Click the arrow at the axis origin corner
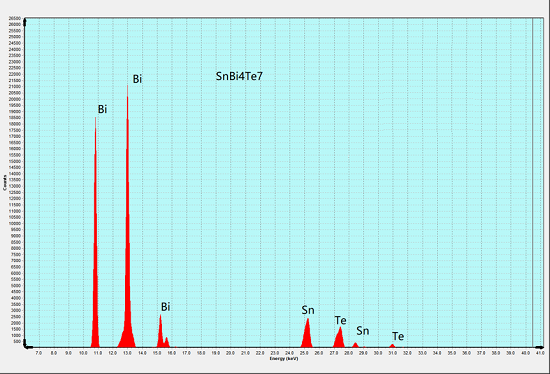The height and width of the screenshot is (374, 550). [26, 346]
